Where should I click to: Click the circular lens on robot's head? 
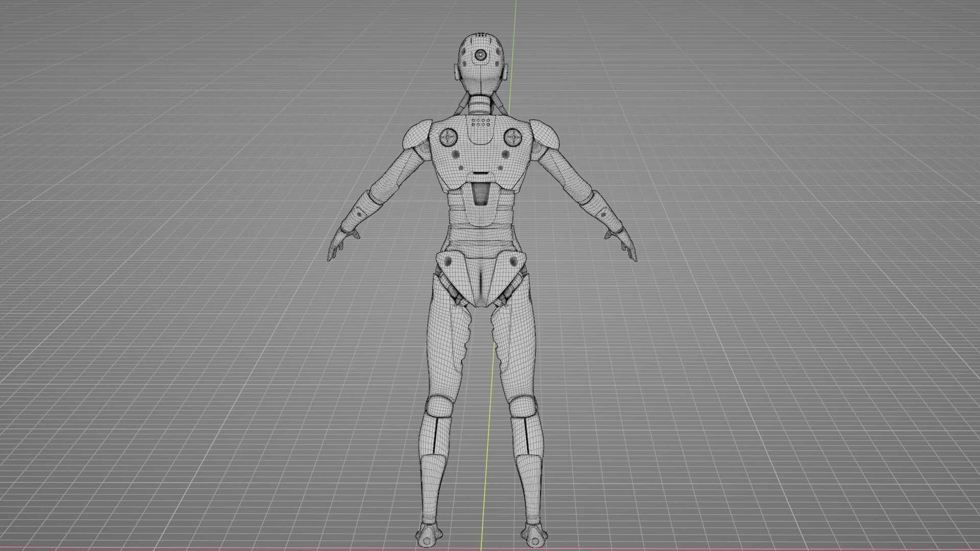[480, 55]
